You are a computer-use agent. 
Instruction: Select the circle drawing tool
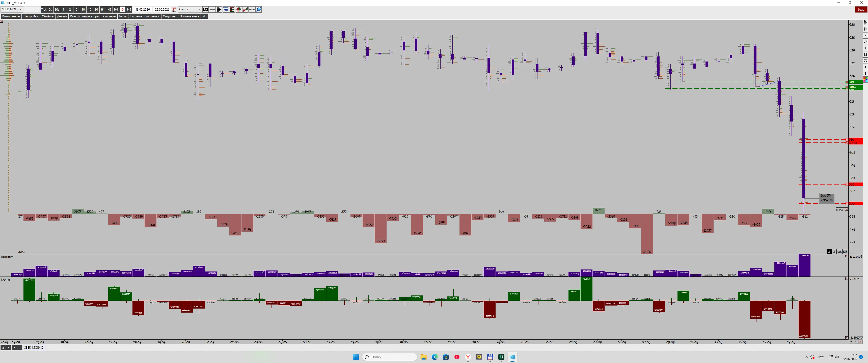pyautogui.click(x=865, y=60)
